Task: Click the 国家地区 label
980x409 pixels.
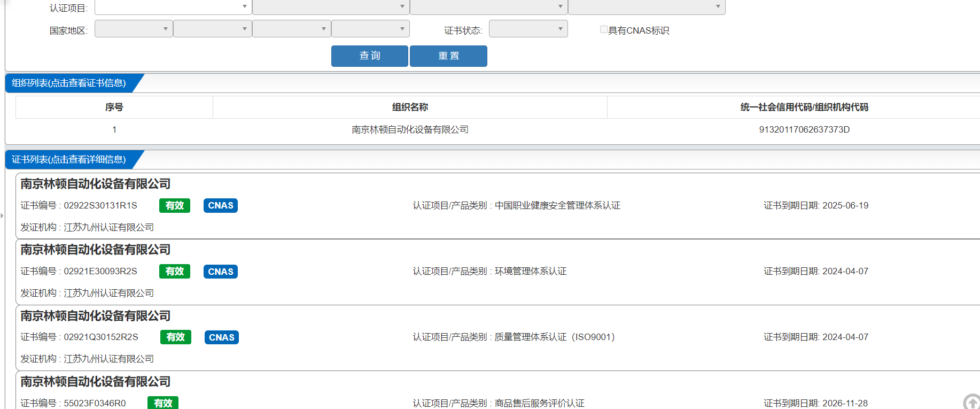Action: [x=68, y=30]
